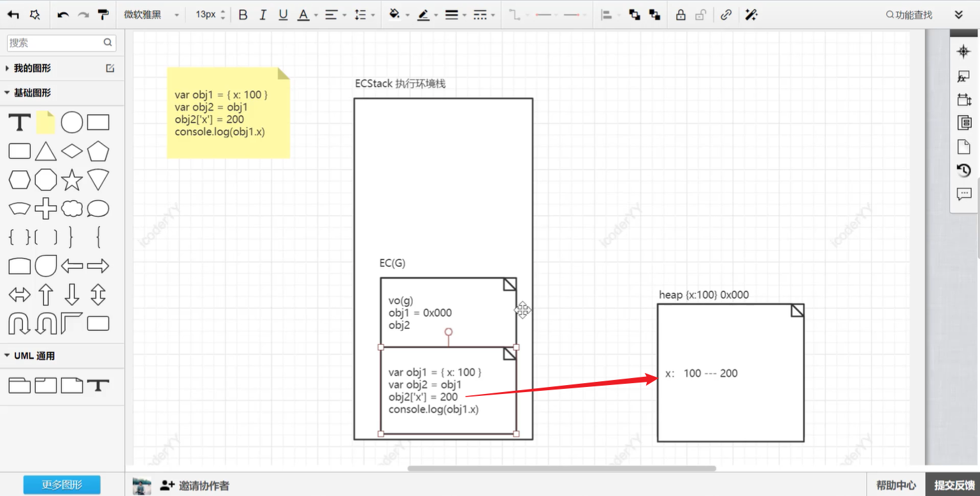Select the down arrow shape
The image size is (980, 496).
click(72, 295)
